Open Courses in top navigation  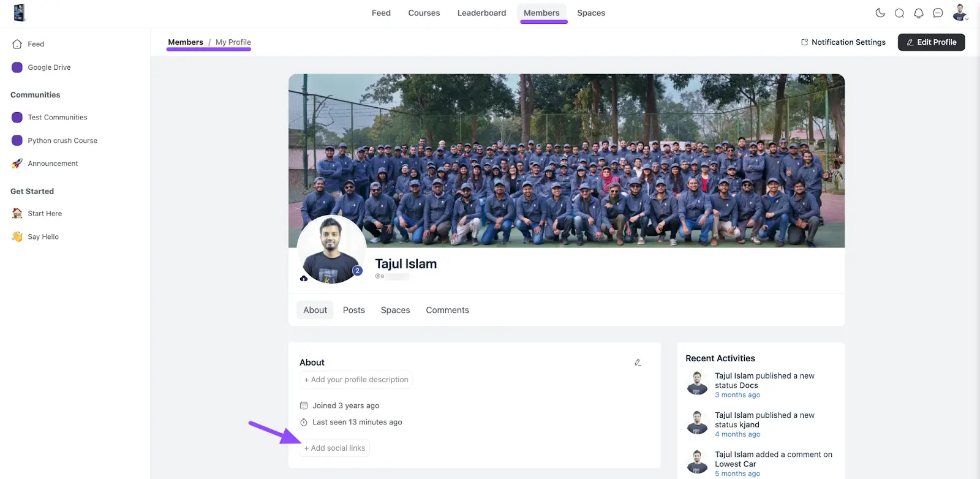(x=424, y=13)
